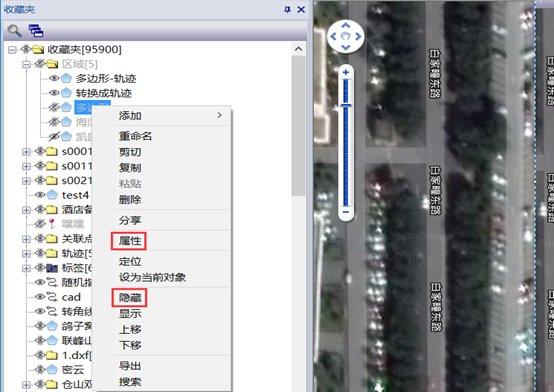Click the map pan right arrow
554x392 pixels.
click(x=358, y=36)
